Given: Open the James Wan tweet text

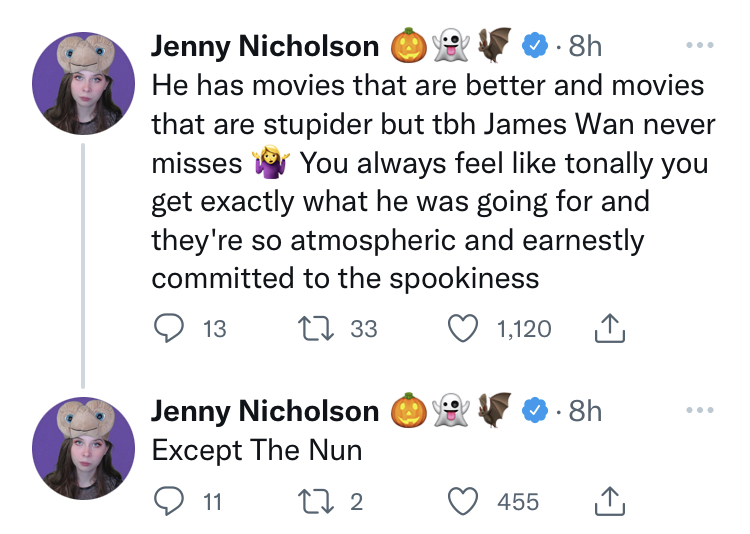Looking at the screenshot, I should (430, 180).
